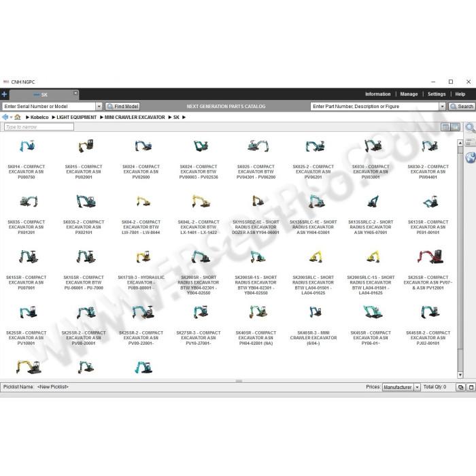This screenshot has width=476, height=476.
Task: Open SK17SR-3 Hydraulic Excavator
Action: 141,269
